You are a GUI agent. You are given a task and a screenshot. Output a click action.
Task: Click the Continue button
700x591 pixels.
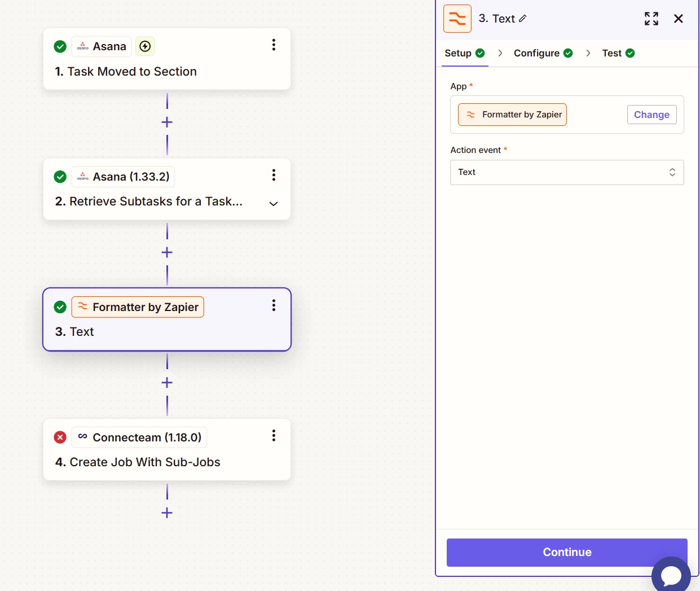567,552
